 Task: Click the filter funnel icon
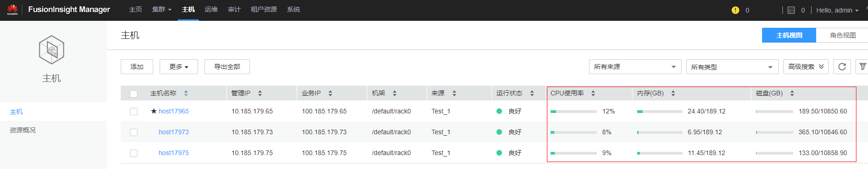[x=862, y=67]
